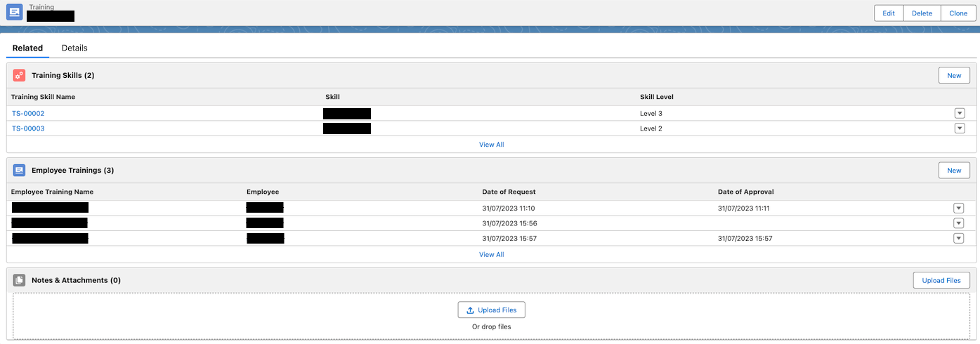The image size is (980, 344).
Task: Switch to the Details tab
Action: click(x=74, y=48)
